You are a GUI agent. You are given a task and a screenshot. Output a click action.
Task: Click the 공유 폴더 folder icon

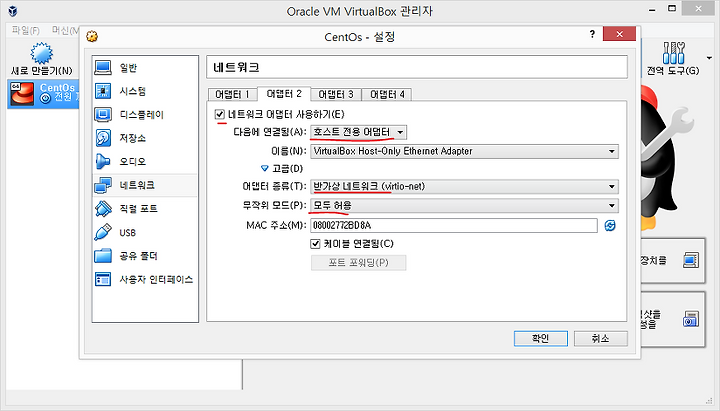[x=103, y=255]
